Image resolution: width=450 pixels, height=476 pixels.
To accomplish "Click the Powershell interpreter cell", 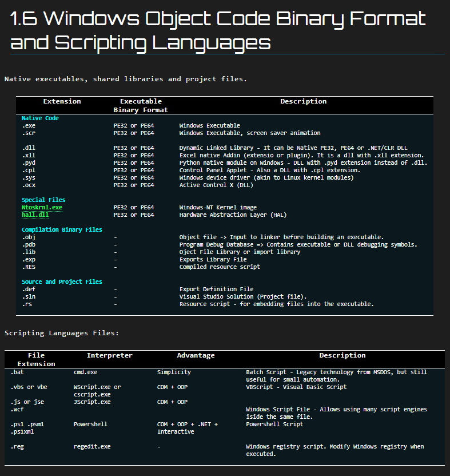I will pyautogui.click(x=90, y=425).
